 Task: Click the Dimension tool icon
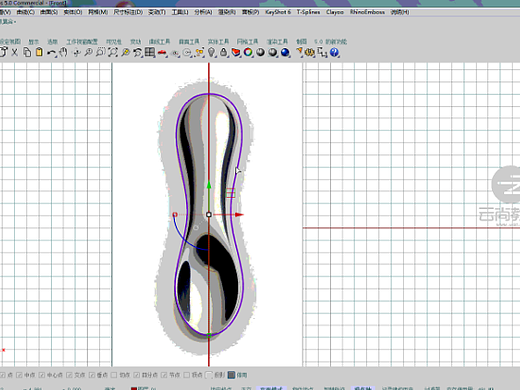pyautogui.click(x=322, y=52)
